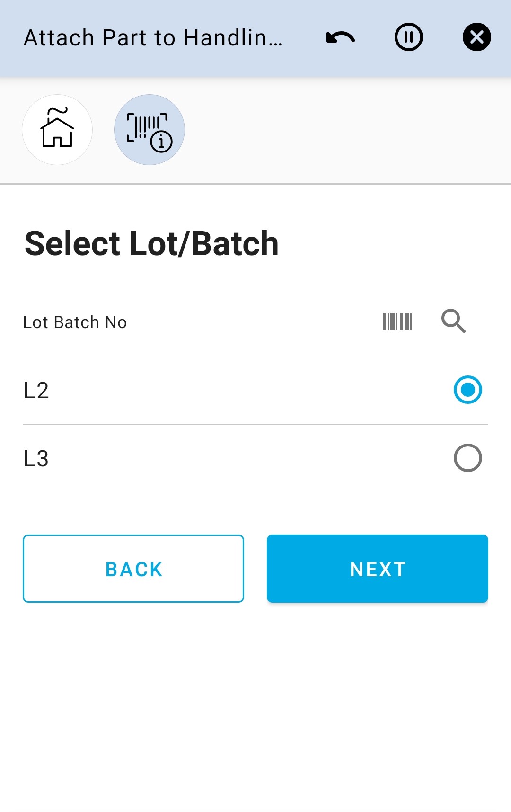Image resolution: width=511 pixels, height=812 pixels.
Task: Choose the L2 lot label text
Action: pos(36,391)
